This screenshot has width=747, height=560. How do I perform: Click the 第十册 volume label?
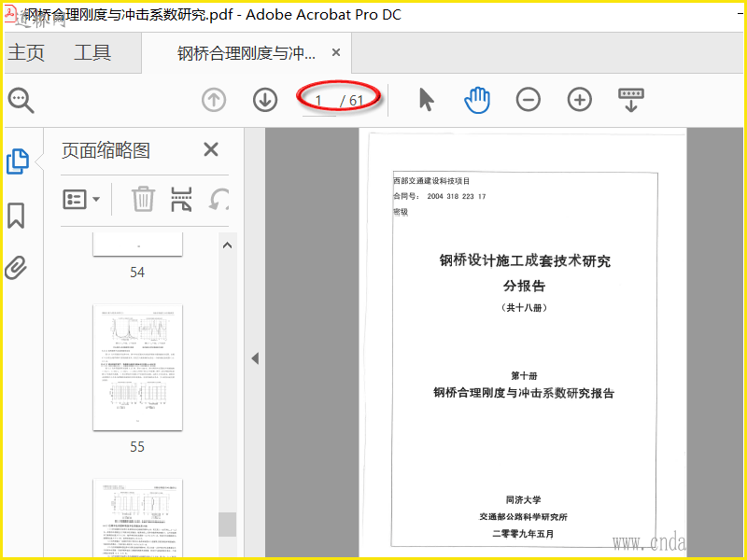(524, 376)
